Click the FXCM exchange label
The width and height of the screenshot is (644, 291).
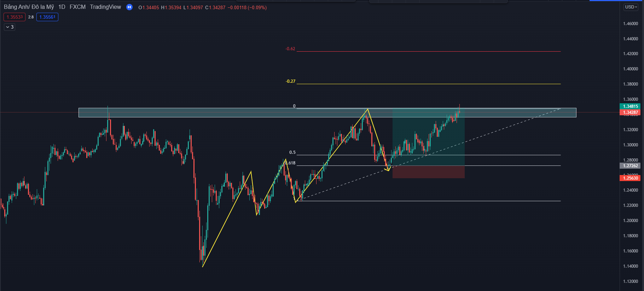pyautogui.click(x=77, y=7)
